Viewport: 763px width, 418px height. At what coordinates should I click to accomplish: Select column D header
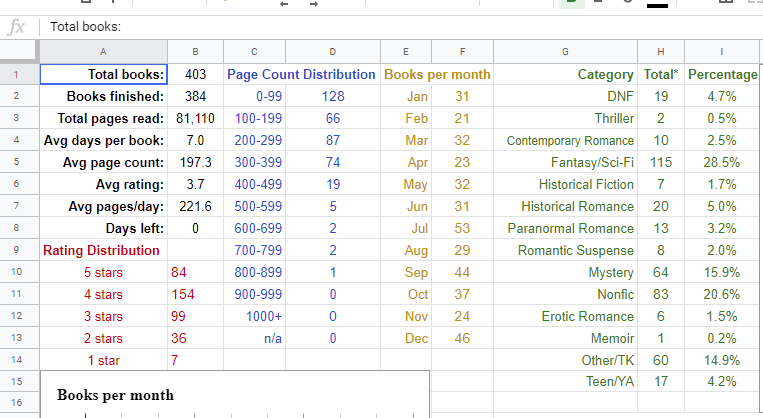click(x=332, y=52)
